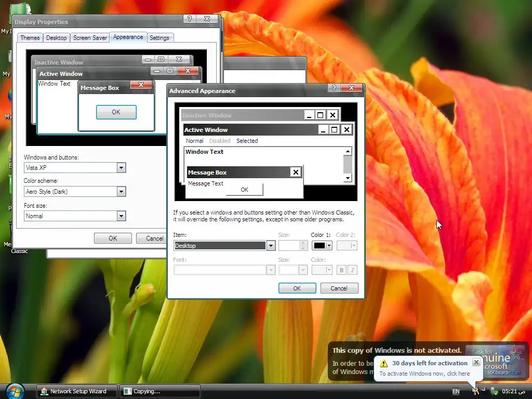The image size is (532, 399).
Task: Open the Color 1 black swatch picker
Action: 322,246
